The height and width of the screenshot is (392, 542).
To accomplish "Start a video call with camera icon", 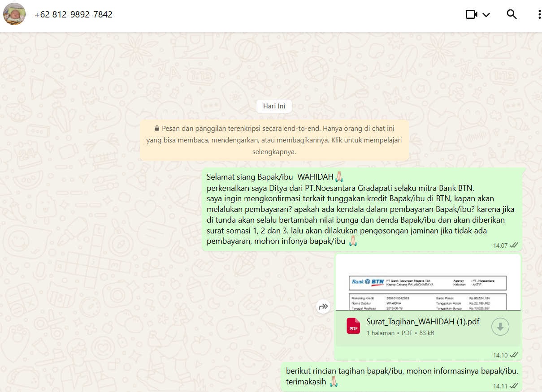I will point(471,14).
